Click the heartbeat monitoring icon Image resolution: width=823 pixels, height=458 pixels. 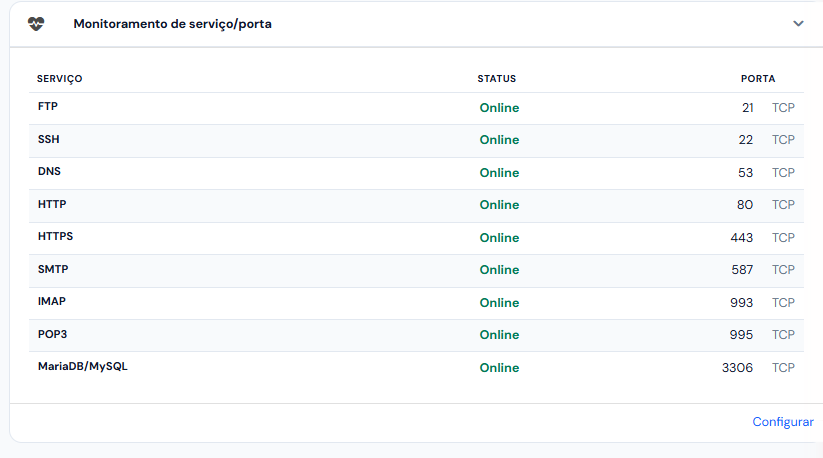pyautogui.click(x=36, y=24)
